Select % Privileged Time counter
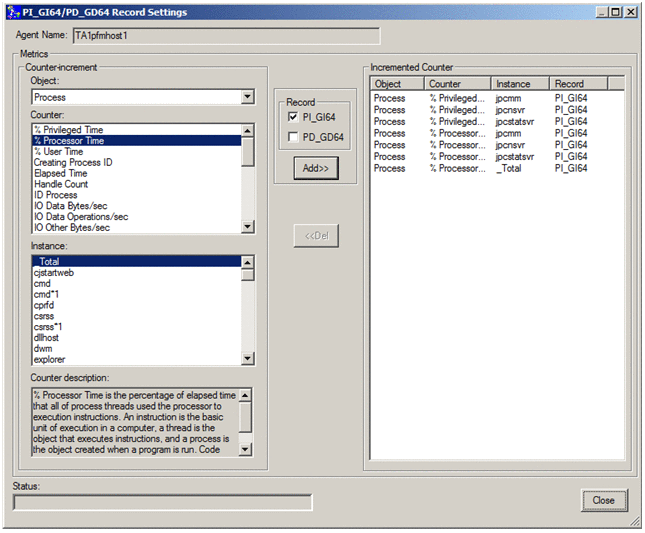The height and width of the screenshot is (533, 645). (68, 130)
